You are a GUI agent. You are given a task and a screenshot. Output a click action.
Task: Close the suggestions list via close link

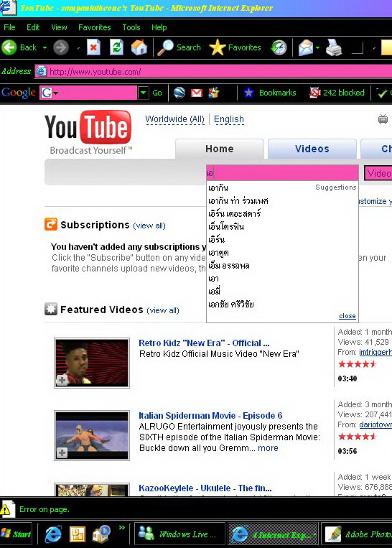[347, 316]
